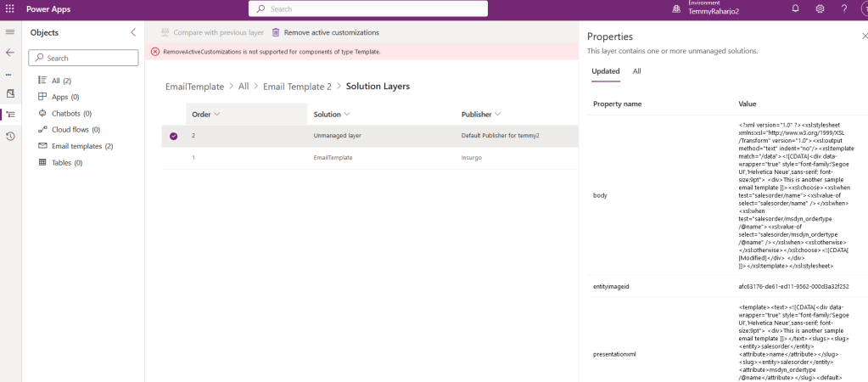
Task: Toggle the hamburger navigation menu
Action: coord(10,32)
